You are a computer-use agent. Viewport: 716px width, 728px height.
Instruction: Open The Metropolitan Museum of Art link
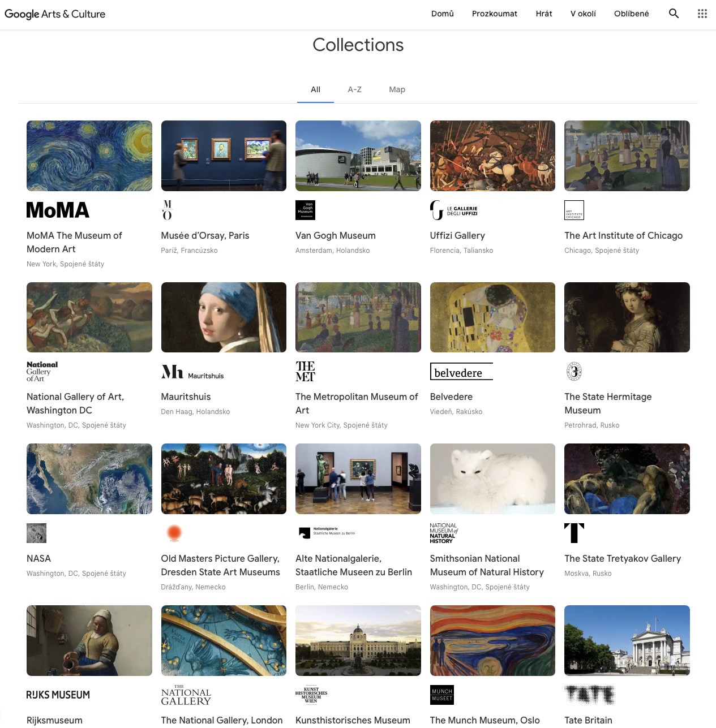click(357, 403)
